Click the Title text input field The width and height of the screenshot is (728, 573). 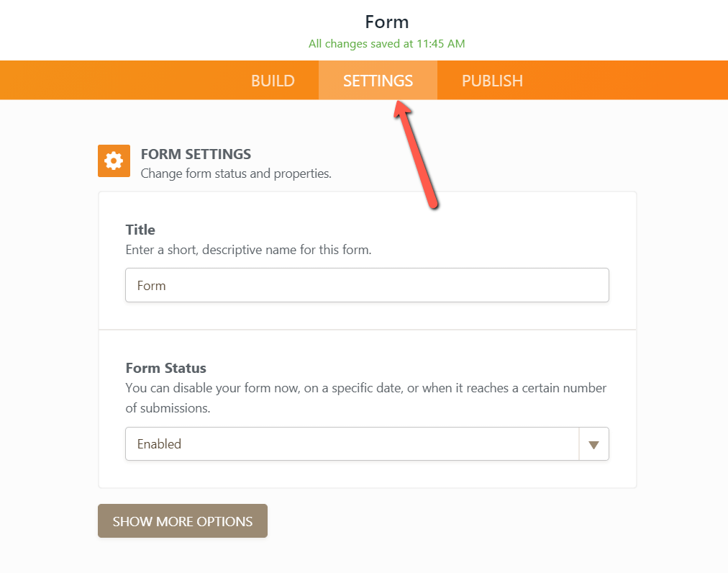point(367,285)
